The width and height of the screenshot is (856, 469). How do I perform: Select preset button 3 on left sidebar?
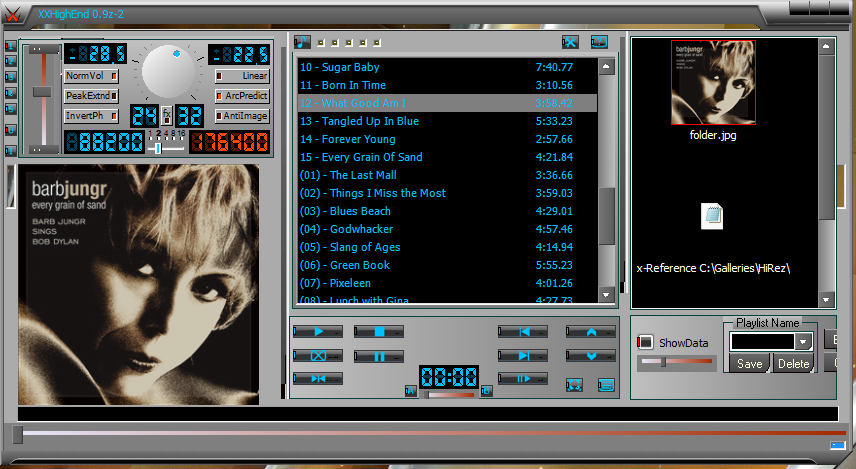[x=10, y=77]
